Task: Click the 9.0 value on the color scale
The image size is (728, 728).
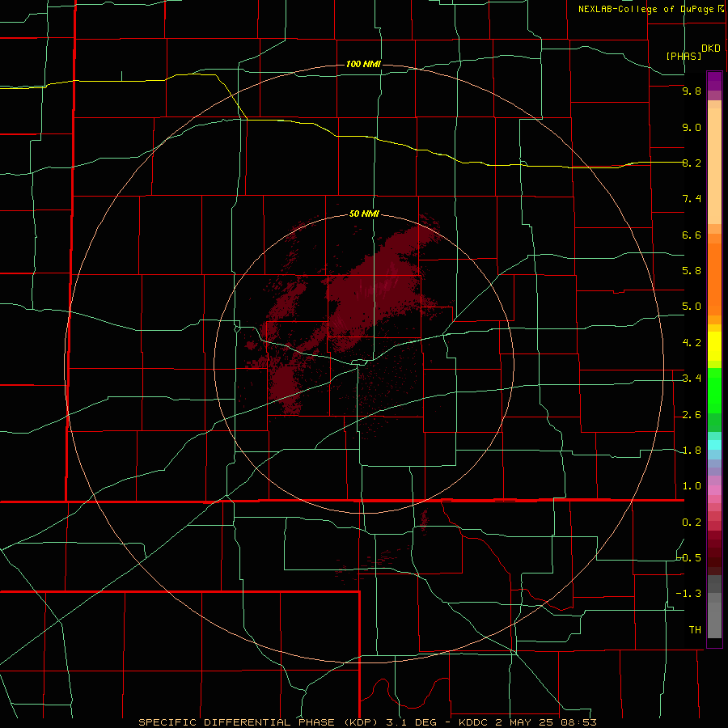Action: (x=692, y=127)
